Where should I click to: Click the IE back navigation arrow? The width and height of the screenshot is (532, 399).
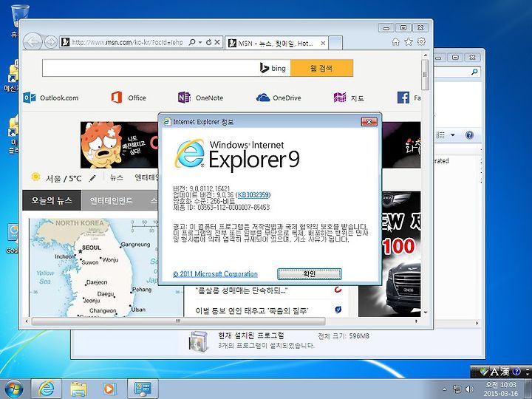[33, 42]
